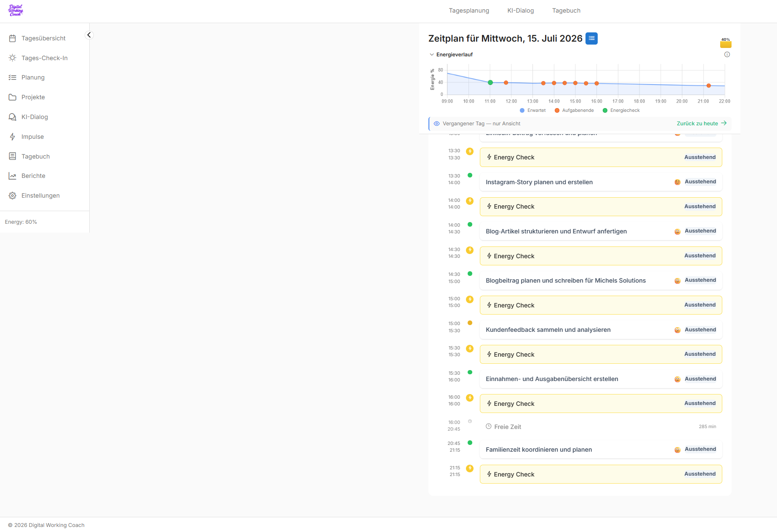Click the eye icon next to Vergangener Tag
Viewport: 777px width, 532px height.
point(436,124)
